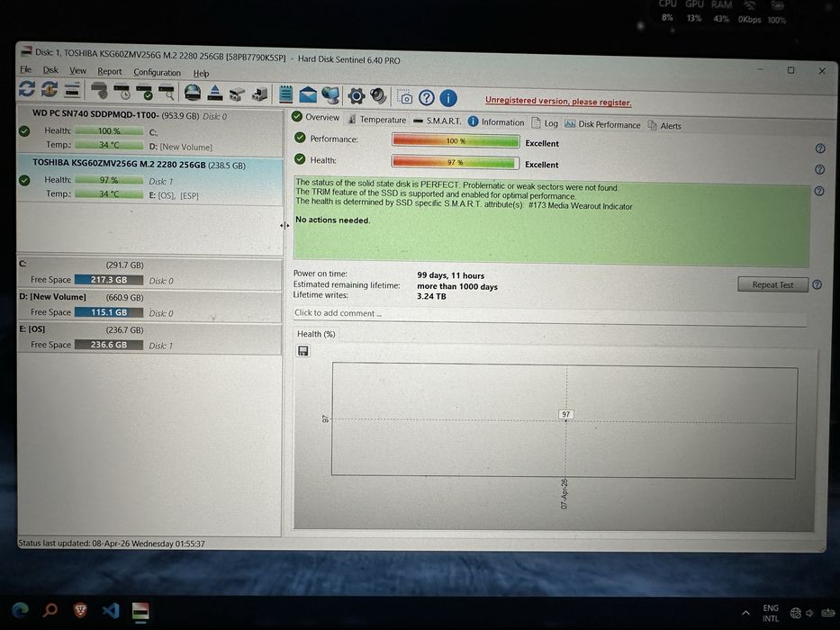Screen dimensions: 840x630
Task: Open Microsoft Edge from the taskbar
Action: pyautogui.click(x=21, y=609)
